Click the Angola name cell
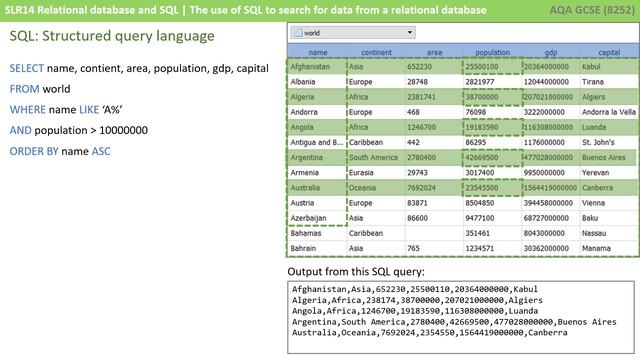640x360 pixels. pos(318,127)
